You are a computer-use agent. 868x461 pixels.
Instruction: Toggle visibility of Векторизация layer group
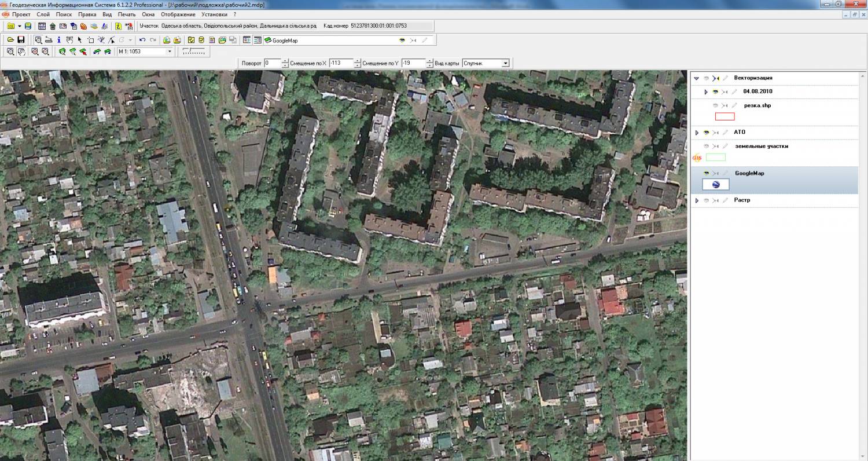pos(706,78)
